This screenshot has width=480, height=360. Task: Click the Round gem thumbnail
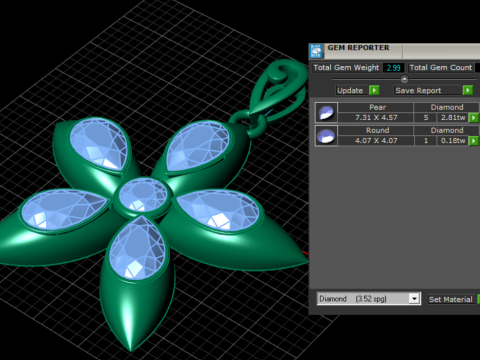tap(326, 136)
